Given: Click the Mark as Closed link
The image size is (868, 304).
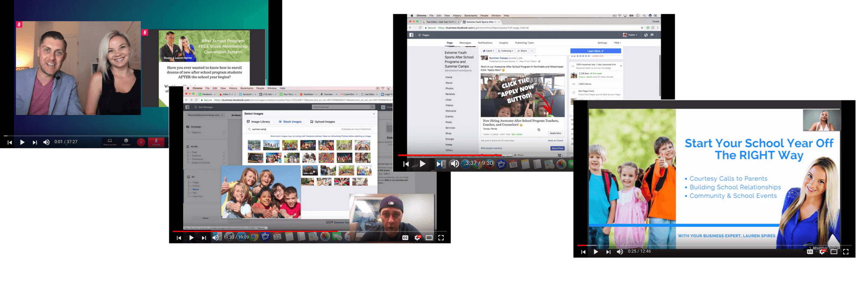Looking at the screenshot, I should pyautogui.click(x=555, y=141).
